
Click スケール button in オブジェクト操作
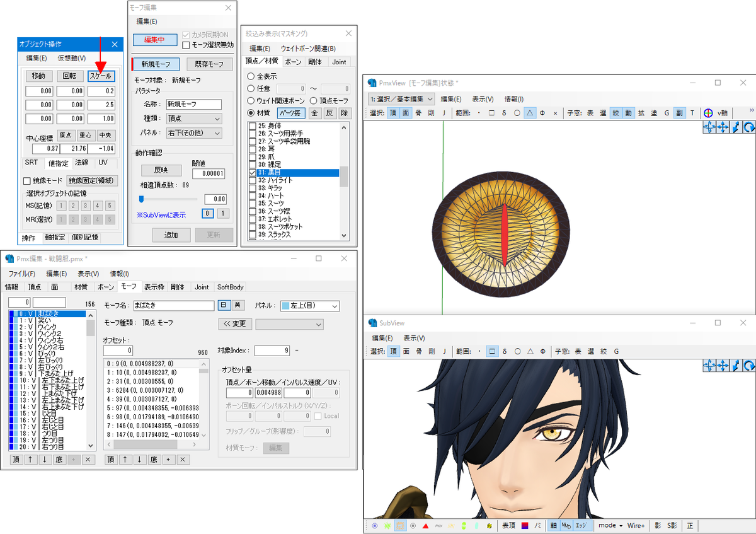[x=102, y=76]
